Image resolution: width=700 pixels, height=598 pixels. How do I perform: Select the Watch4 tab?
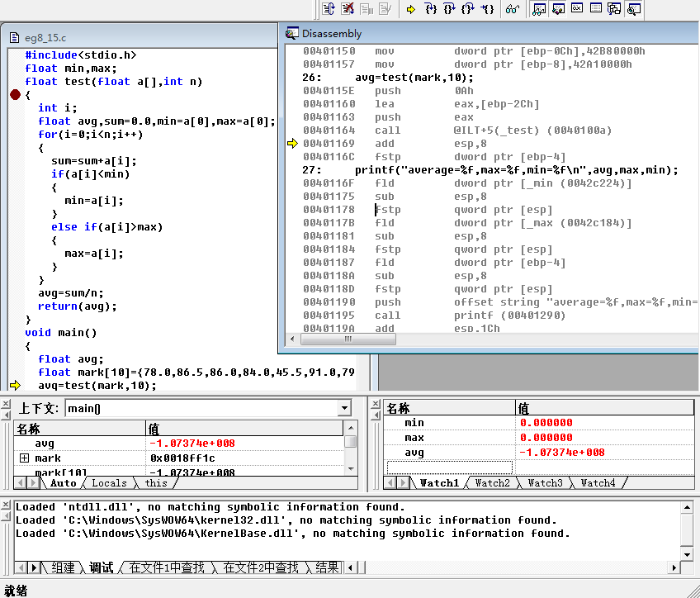tap(598, 482)
